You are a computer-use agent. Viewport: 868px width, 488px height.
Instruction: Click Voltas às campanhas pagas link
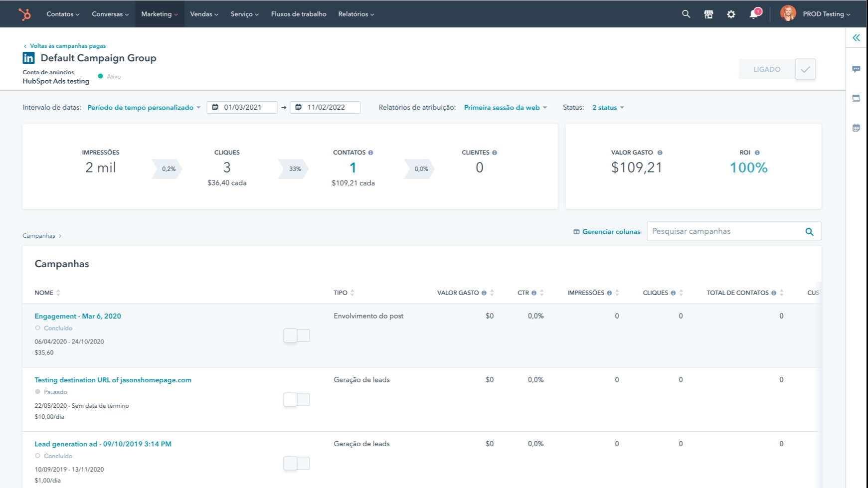click(x=65, y=46)
